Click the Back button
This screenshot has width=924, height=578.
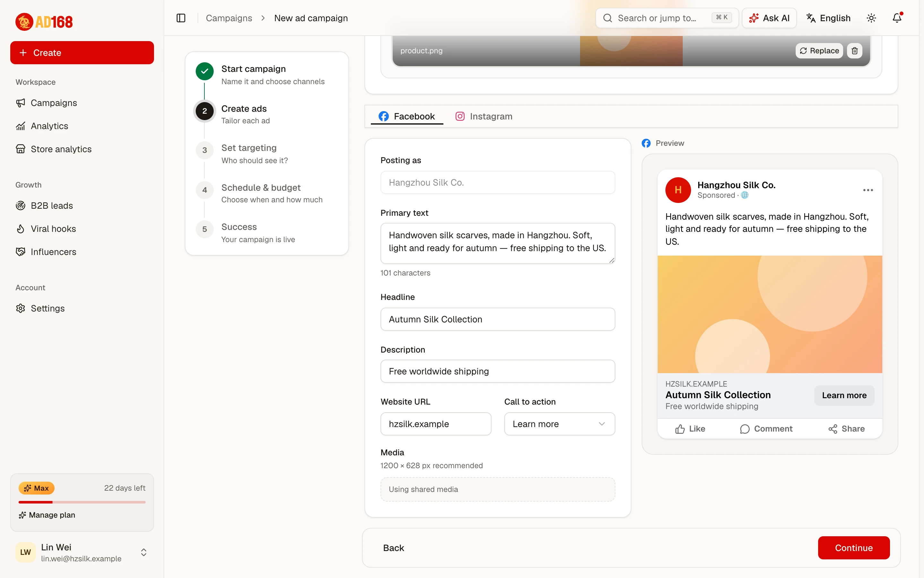(393, 548)
